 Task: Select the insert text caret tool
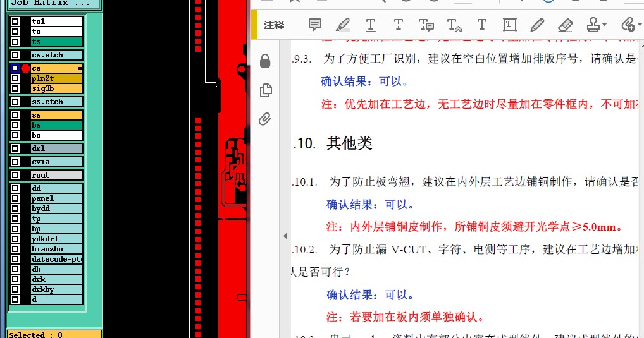tap(454, 25)
